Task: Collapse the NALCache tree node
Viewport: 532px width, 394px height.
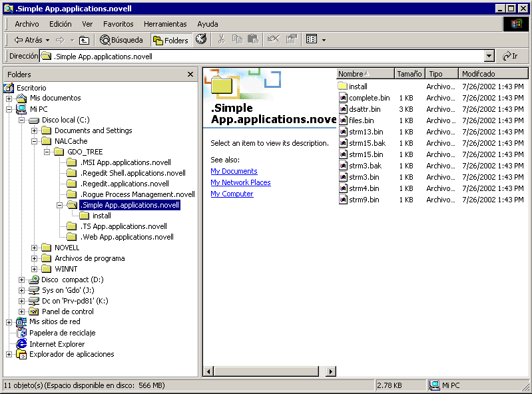Action: coord(35,141)
